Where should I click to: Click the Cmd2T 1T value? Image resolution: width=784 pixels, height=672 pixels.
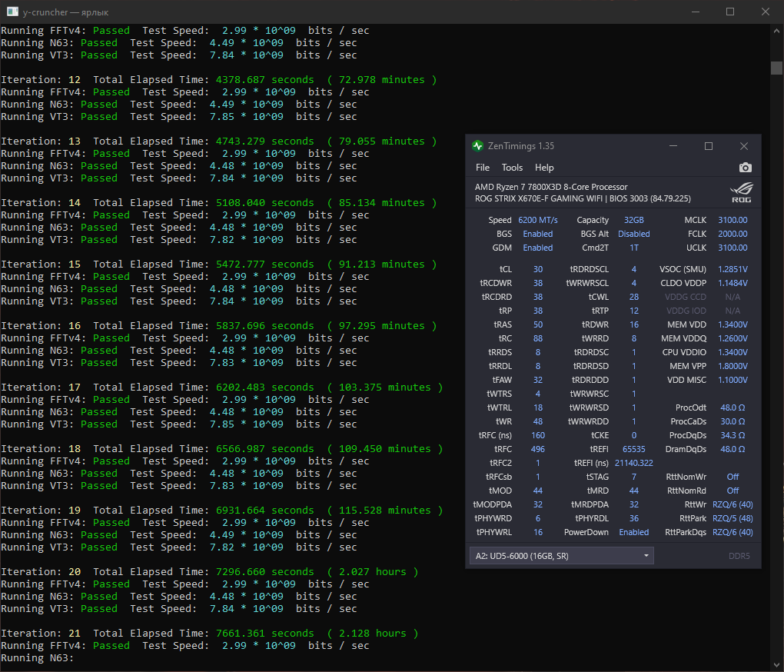pyautogui.click(x=633, y=248)
